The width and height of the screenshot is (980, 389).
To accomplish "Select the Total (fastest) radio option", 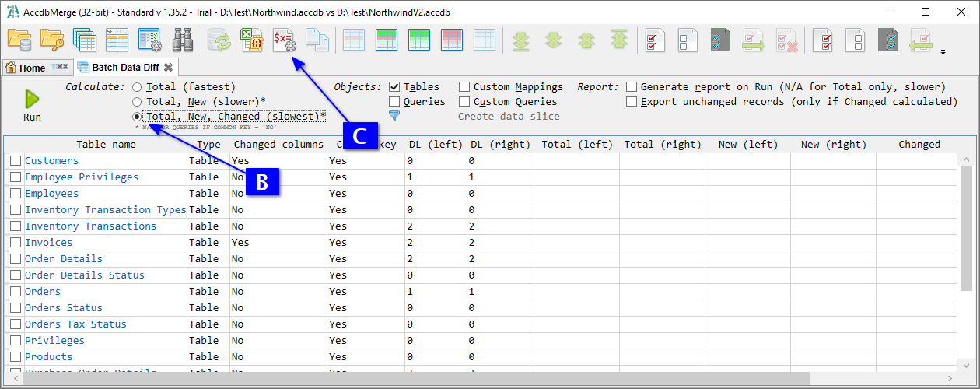I will click(x=137, y=87).
